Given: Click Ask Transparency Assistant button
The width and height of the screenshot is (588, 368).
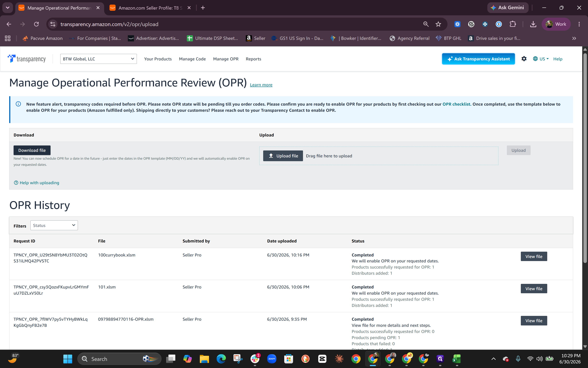Looking at the screenshot, I should click(478, 59).
